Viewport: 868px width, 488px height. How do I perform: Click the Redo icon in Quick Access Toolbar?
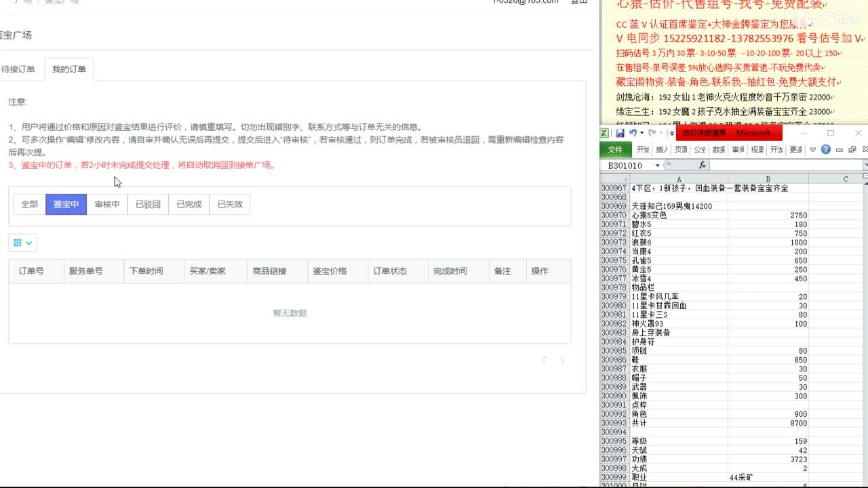652,132
